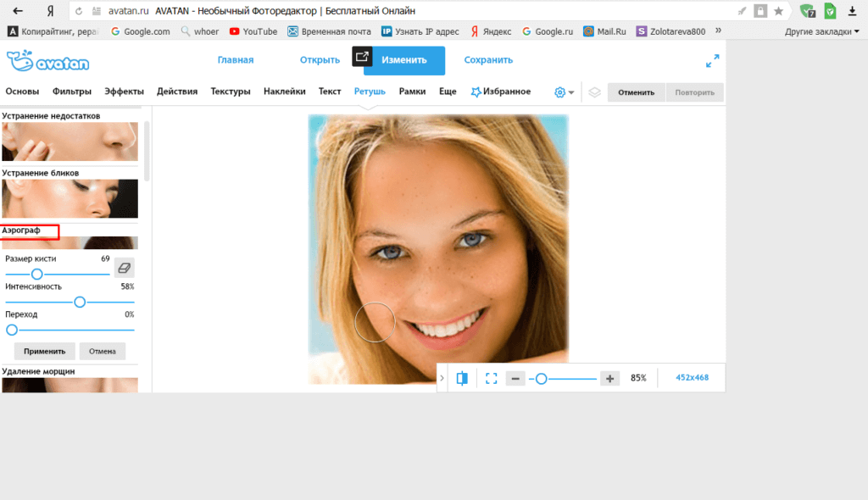Viewport: 868px width, 500px height.
Task: Select the eraser tool in Аэрограф panel
Action: 124,268
